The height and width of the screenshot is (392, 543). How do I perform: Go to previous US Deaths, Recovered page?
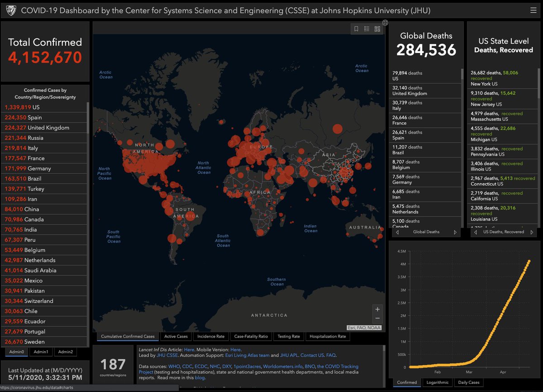click(476, 232)
